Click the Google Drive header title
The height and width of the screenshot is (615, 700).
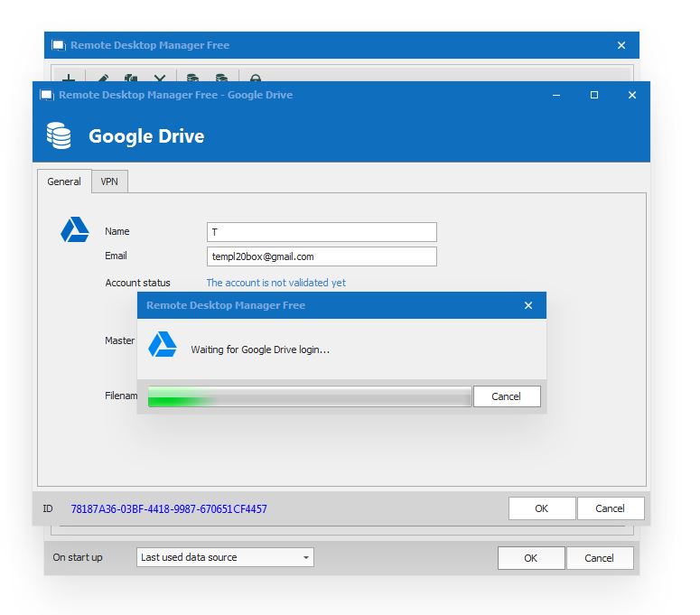pos(146,136)
